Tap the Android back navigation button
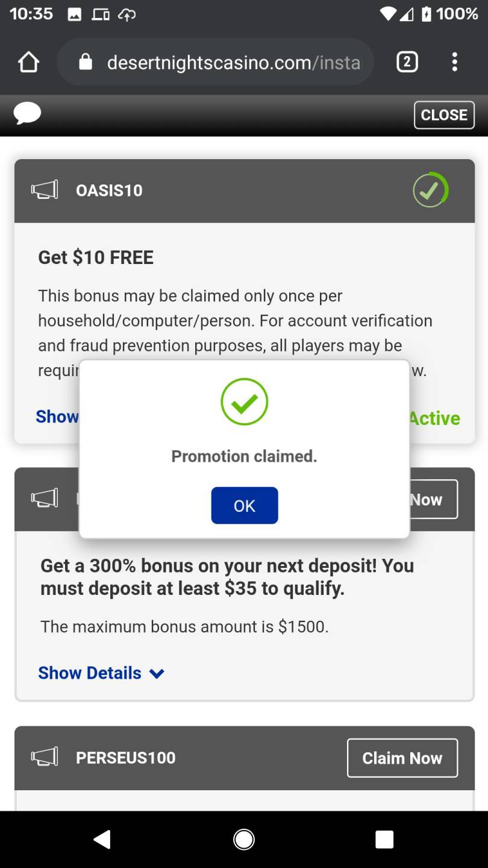This screenshot has width=488, height=868. tap(102, 839)
